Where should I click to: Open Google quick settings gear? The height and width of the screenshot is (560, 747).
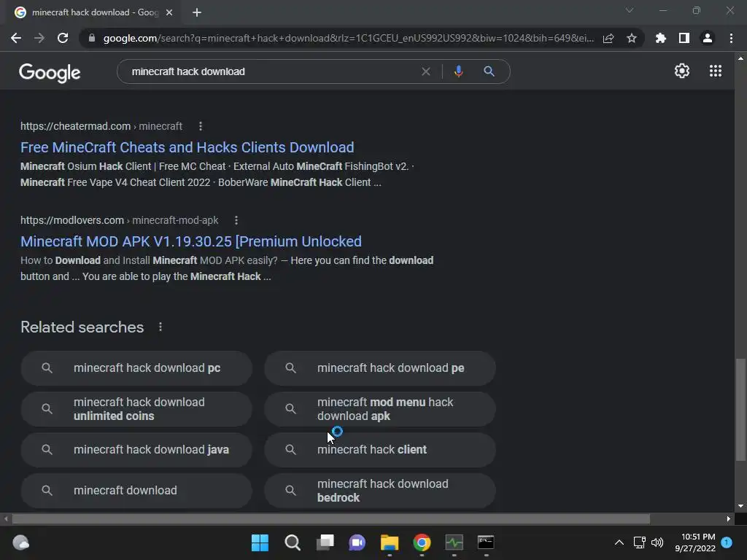pyautogui.click(x=682, y=71)
